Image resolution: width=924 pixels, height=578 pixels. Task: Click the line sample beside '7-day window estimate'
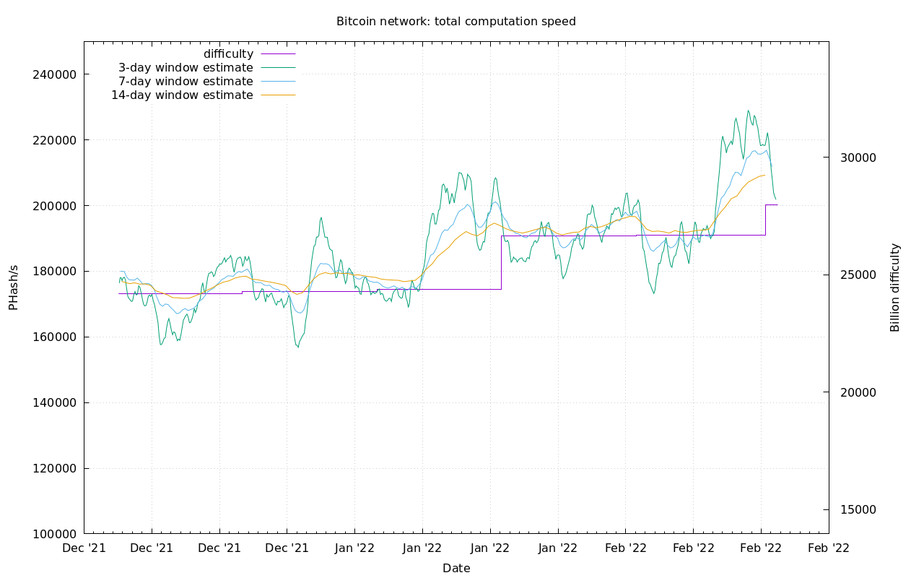tap(278, 82)
